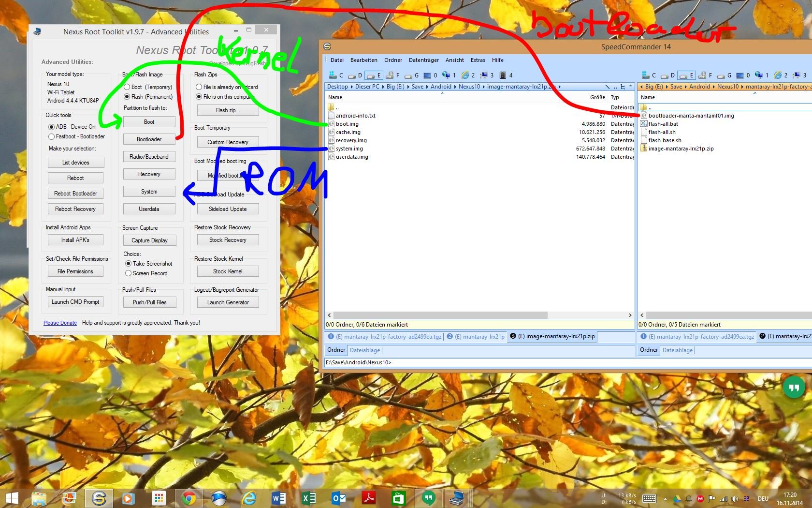This screenshot has width=812, height=508.
Task: Sort left pane by Größe column header
Action: [597, 97]
